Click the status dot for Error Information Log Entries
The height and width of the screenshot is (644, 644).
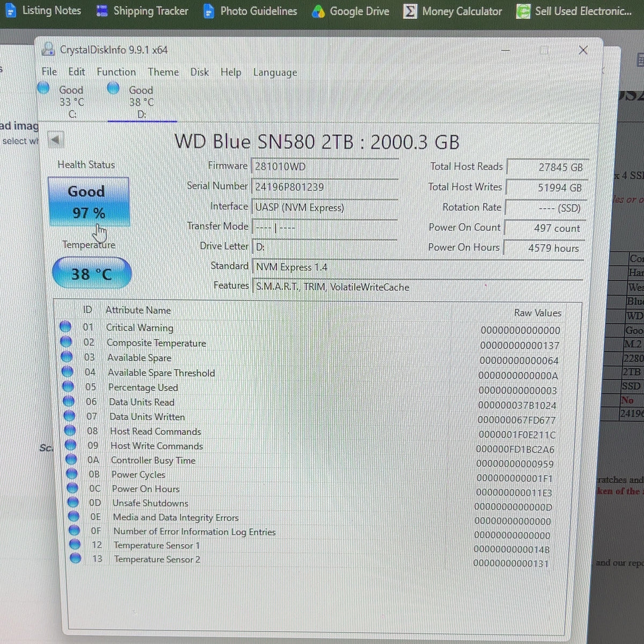point(75,530)
